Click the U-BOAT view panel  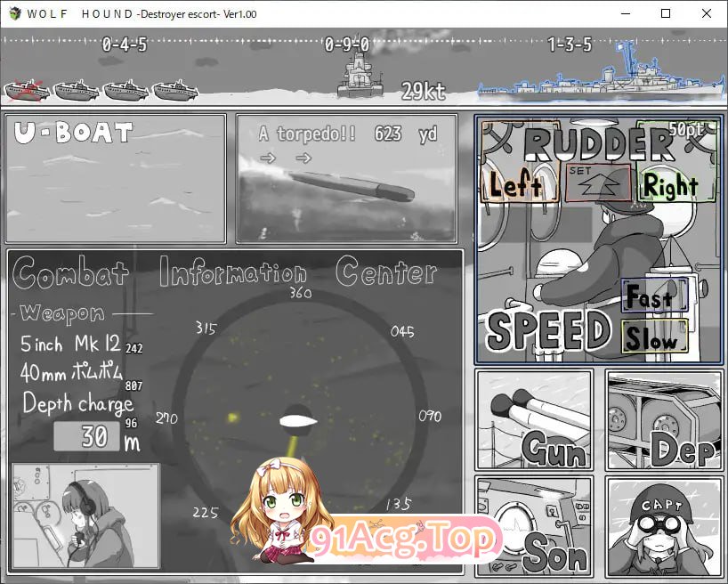point(116,179)
